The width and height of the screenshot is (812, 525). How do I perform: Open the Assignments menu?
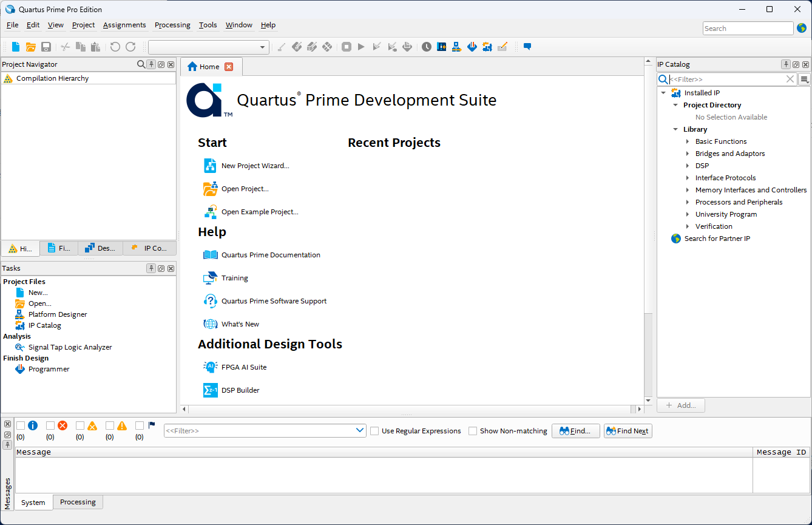click(x=124, y=25)
